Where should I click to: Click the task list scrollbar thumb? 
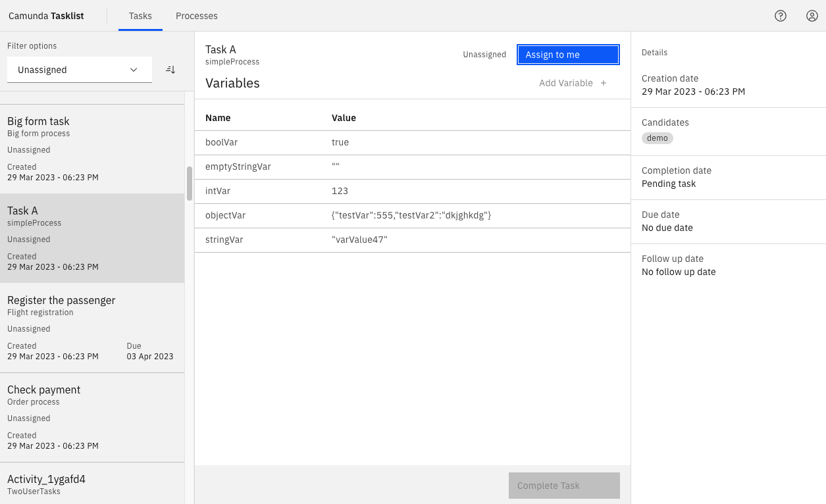[x=190, y=184]
